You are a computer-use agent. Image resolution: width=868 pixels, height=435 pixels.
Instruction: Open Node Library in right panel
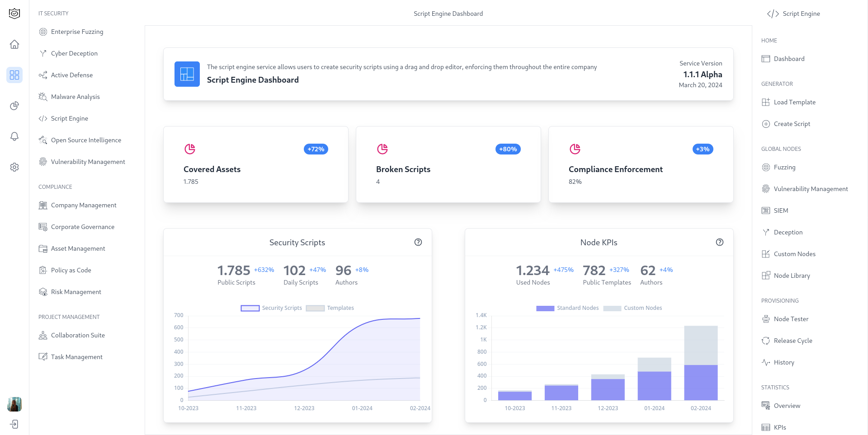click(x=792, y=276)
